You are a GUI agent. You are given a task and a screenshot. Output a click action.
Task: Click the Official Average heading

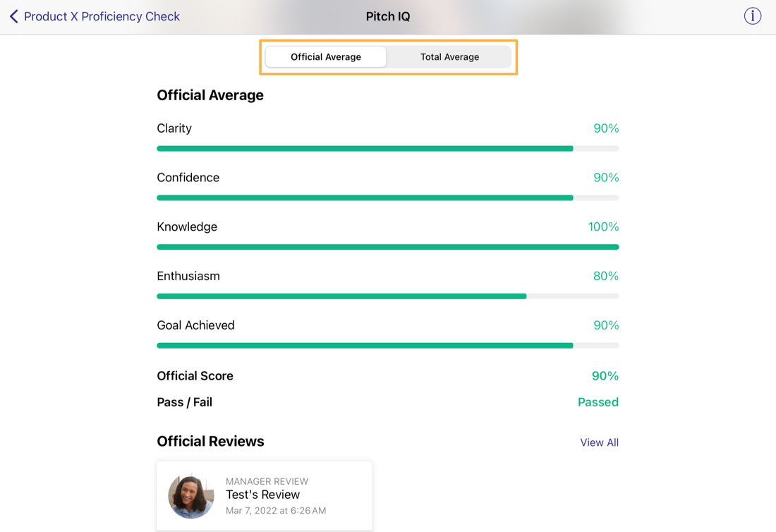[210, 95]
